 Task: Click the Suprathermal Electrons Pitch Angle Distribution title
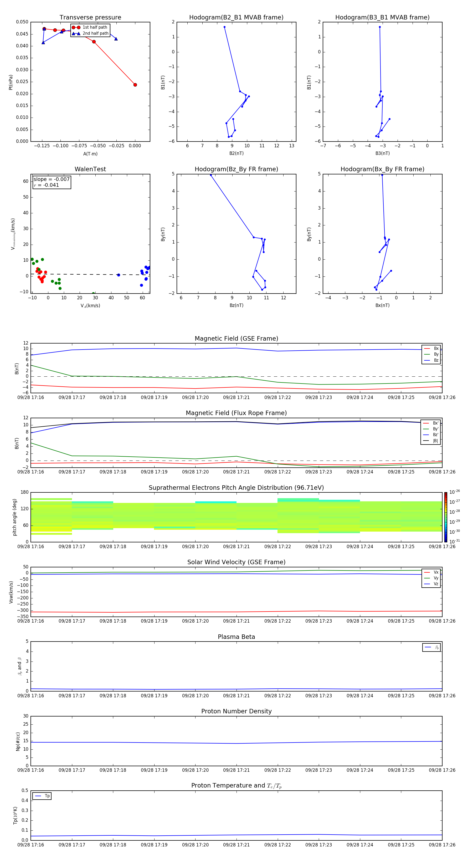click(x=236, y=488)
